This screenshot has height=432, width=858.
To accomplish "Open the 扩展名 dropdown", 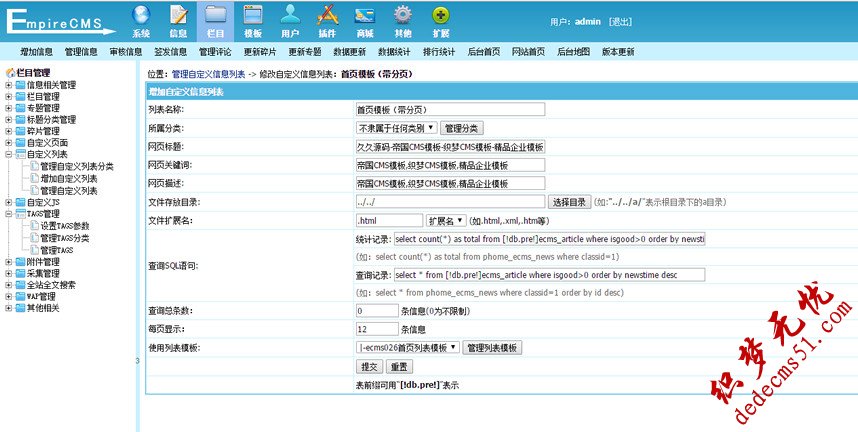I will tap(446, 221).
